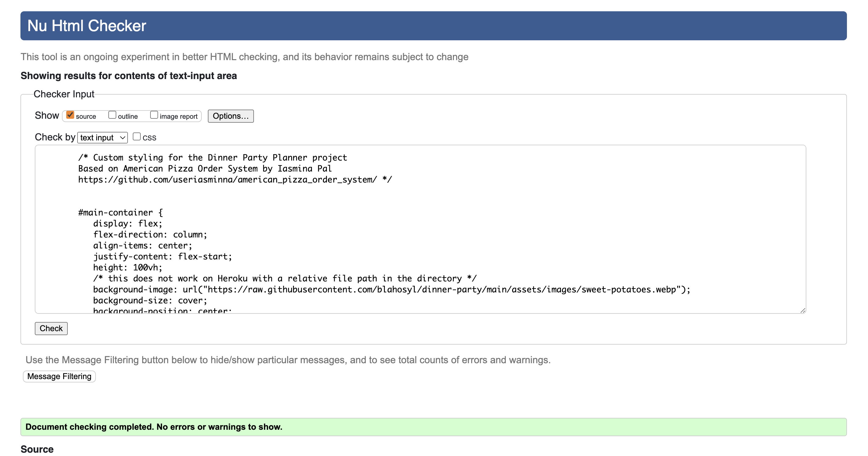
Task: Click the Checker Input legend label
Action: (64, 94)
